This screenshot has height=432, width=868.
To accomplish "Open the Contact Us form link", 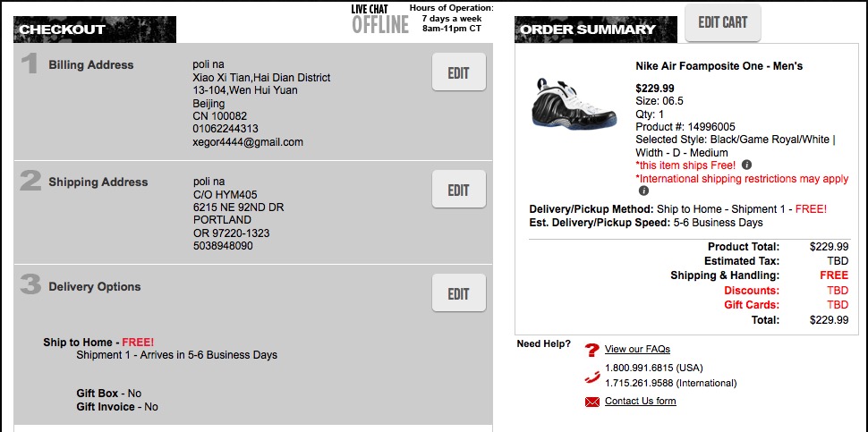I will pos(640,402).
